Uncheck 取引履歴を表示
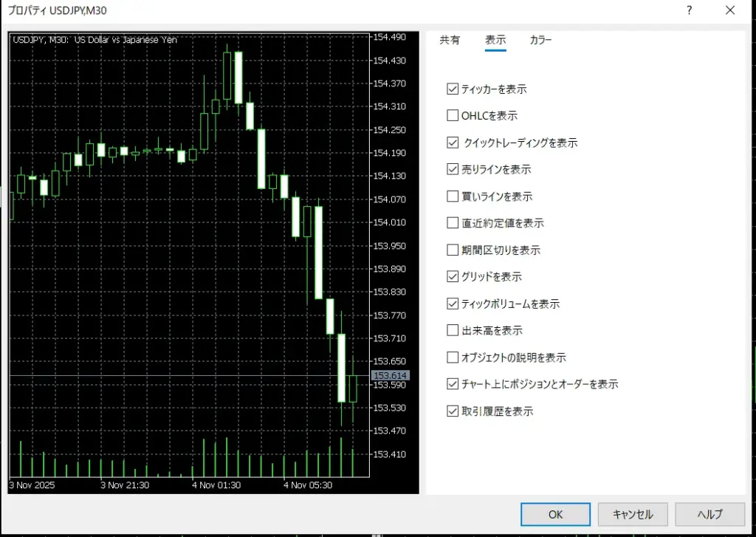 coord(453,411)
